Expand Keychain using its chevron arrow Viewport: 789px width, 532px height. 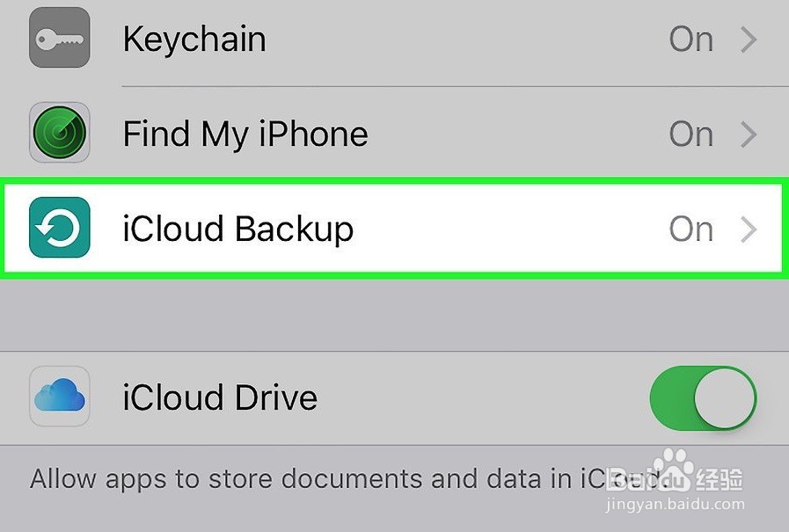click(x=749, y=40)
